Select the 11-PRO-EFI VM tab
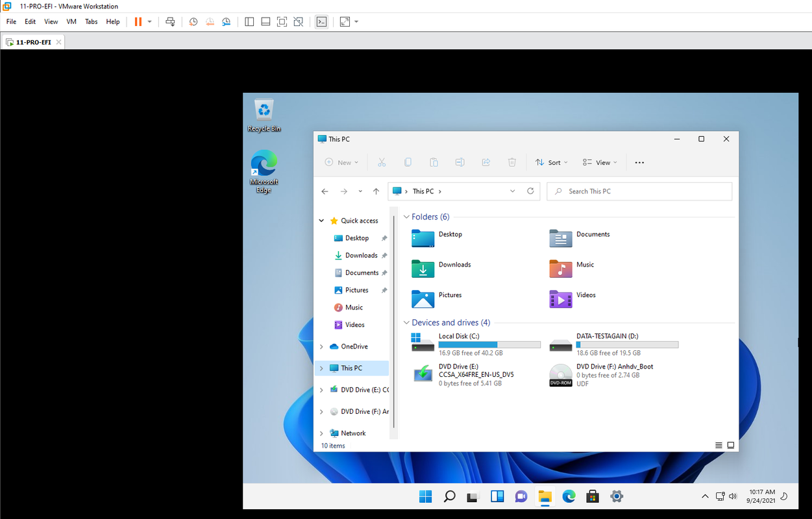This screenshot has height=519, width=812. 34,42
